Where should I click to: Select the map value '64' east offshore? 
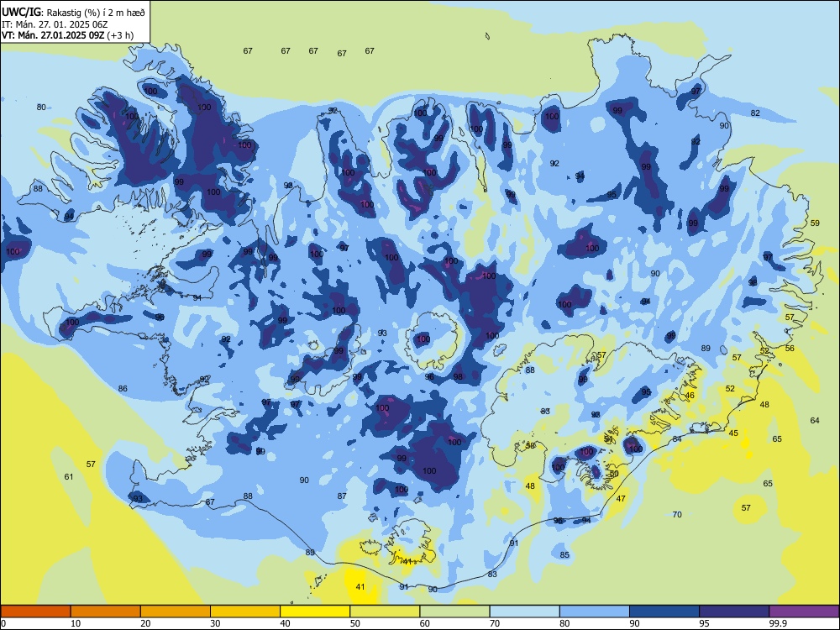click(815, 421)
